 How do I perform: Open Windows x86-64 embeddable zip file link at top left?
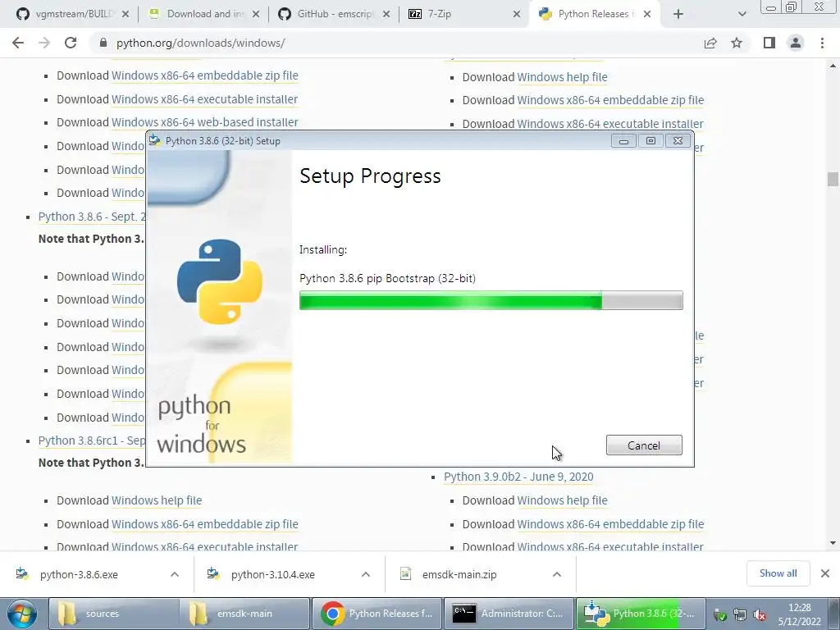(x=204, y=75)
